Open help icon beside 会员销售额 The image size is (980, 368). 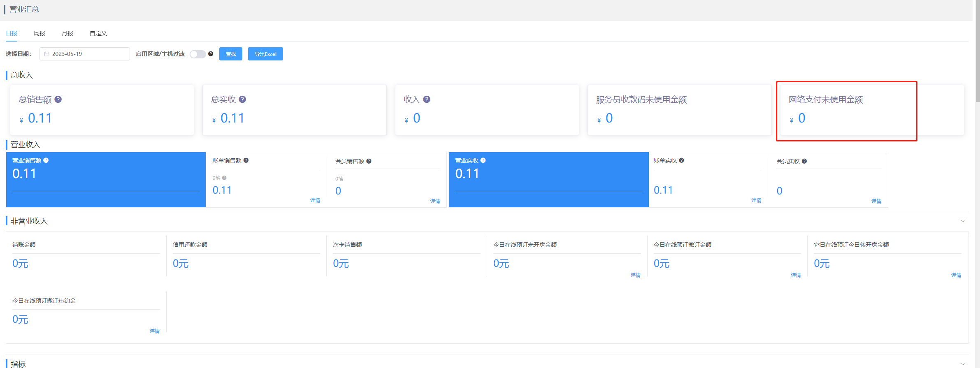coord(369,161)
